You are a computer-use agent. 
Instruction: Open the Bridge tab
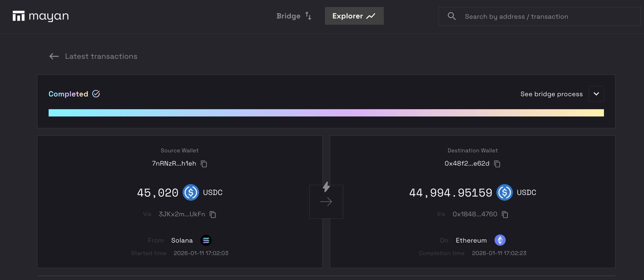pyautogui.click(x=294, y=16)
